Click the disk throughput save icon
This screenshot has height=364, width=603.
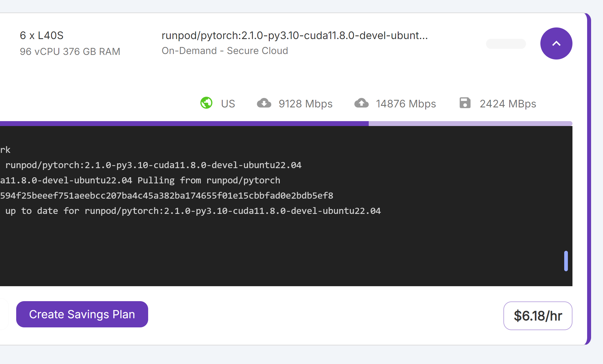coord(465,103)
